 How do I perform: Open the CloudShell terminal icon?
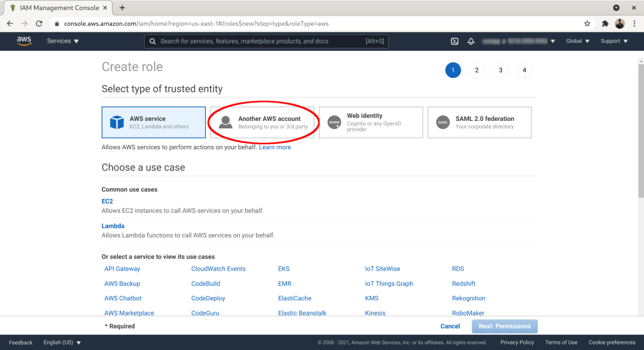455,41
